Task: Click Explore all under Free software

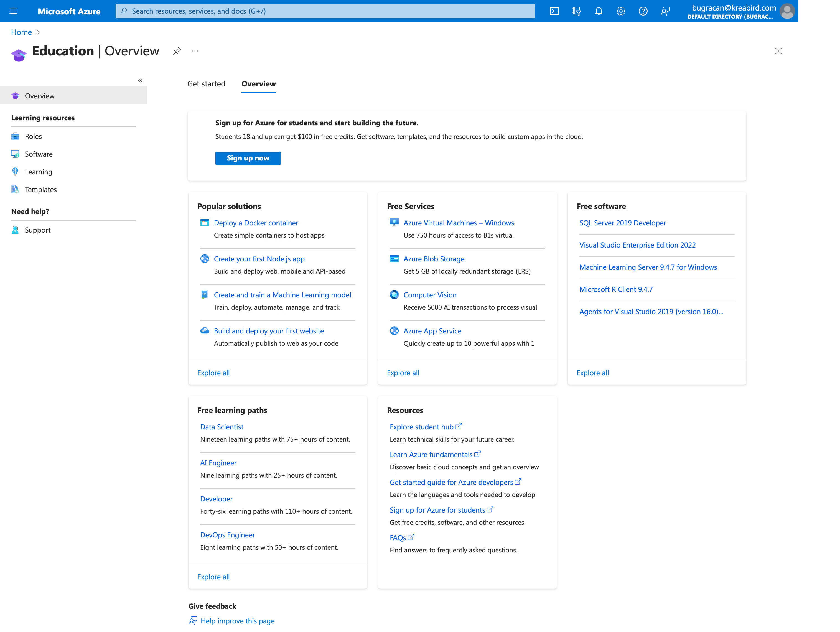Action: tap(592, 373)
